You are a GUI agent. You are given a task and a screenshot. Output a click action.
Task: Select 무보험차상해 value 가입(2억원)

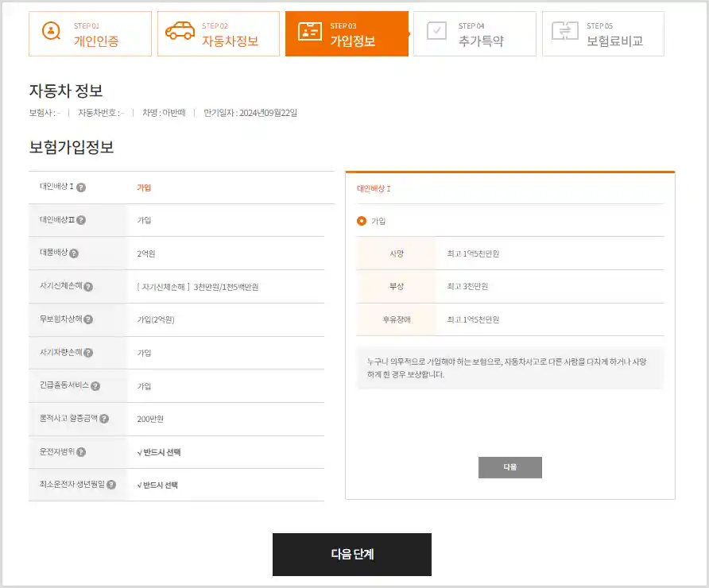pos(156,320)
